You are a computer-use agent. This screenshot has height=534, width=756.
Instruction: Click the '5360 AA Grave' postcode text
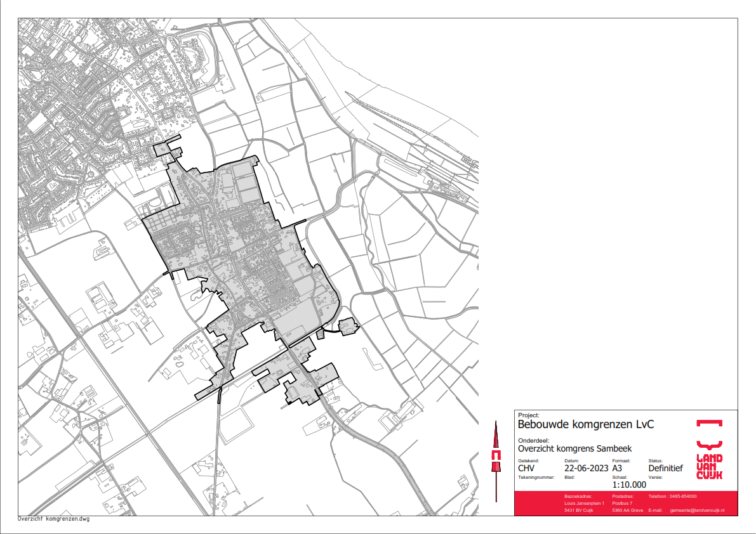(x=627, y=511)
